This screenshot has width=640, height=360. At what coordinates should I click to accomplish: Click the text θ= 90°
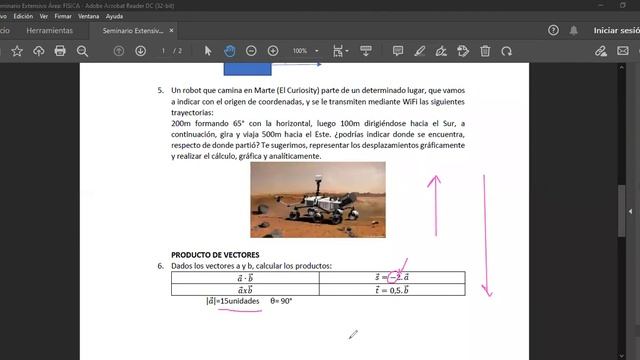pos(281,301)
